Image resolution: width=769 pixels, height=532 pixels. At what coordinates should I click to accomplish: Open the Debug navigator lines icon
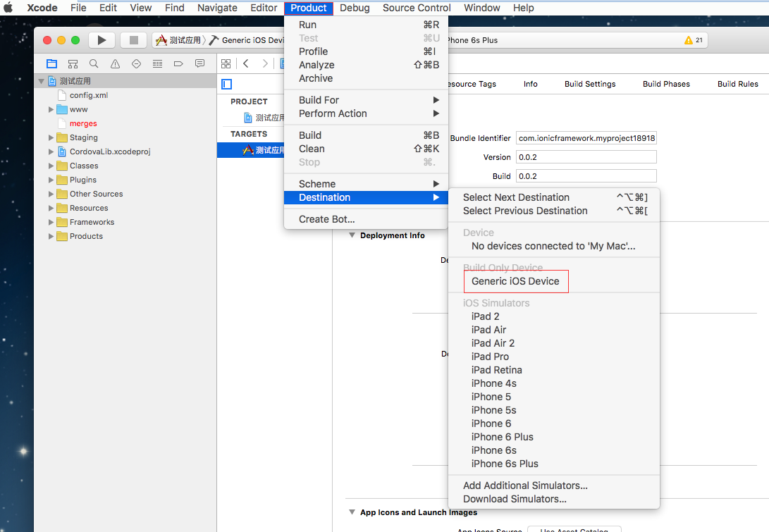[x=157, y=63]
